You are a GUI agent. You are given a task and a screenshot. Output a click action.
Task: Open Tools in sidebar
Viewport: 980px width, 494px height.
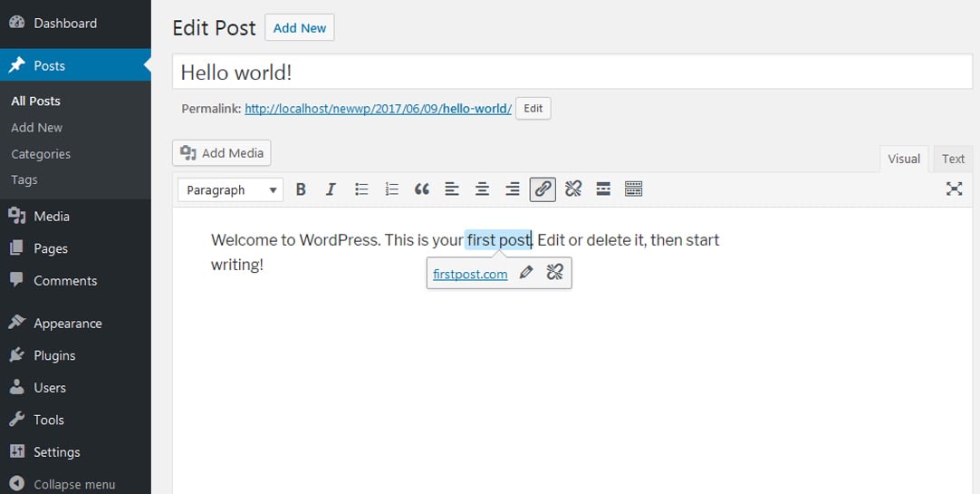point(75,420)
